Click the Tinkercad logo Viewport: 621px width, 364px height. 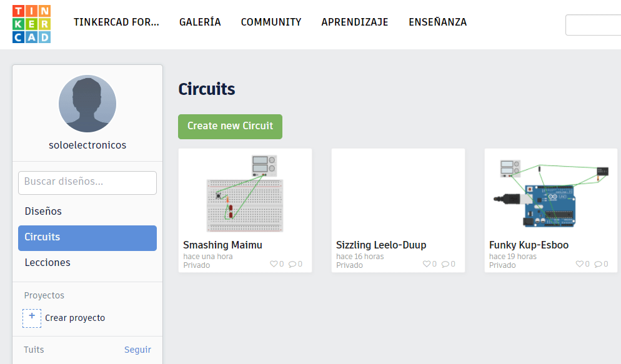[x=31, y=24]
